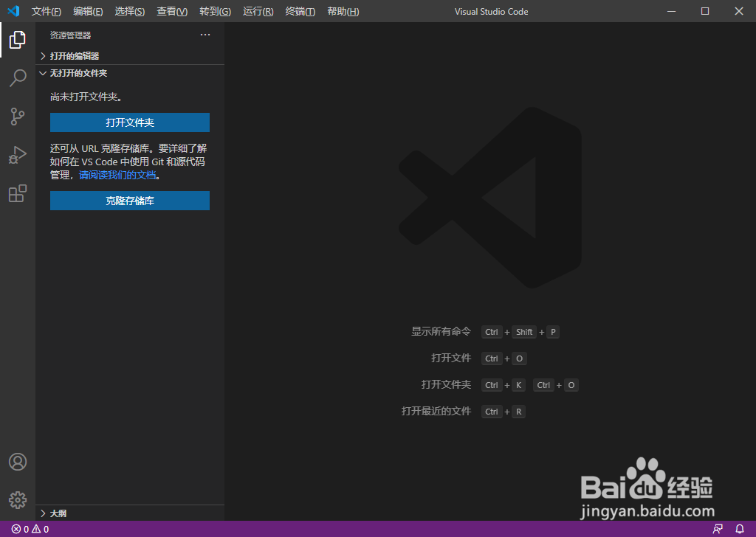Image resolution: width=756 pixels, height=537 pixels.
Task: Open the Source Control view icon
Action: coord(18,117)
